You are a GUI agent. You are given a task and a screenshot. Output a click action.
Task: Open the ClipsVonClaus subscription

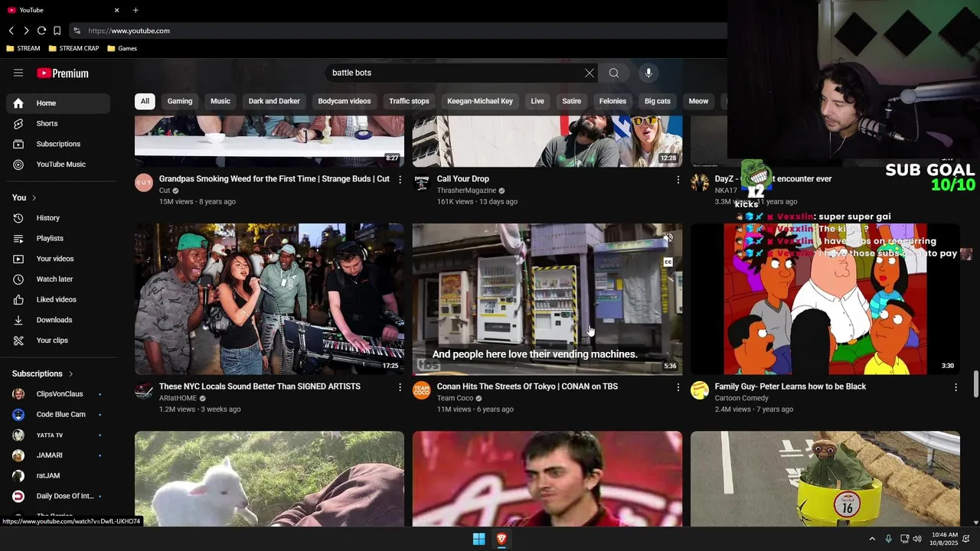tap(58, 394)
